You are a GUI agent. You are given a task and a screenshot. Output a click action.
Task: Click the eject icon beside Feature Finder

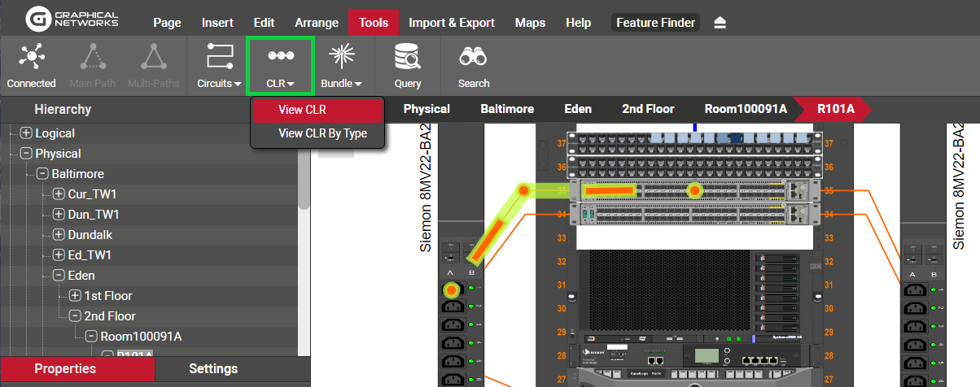point(720,23)
